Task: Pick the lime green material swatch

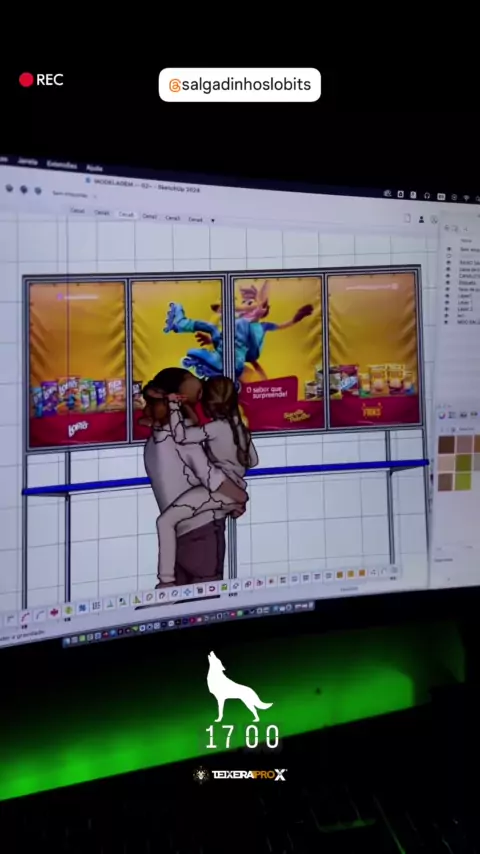Action: pos(463,481)
